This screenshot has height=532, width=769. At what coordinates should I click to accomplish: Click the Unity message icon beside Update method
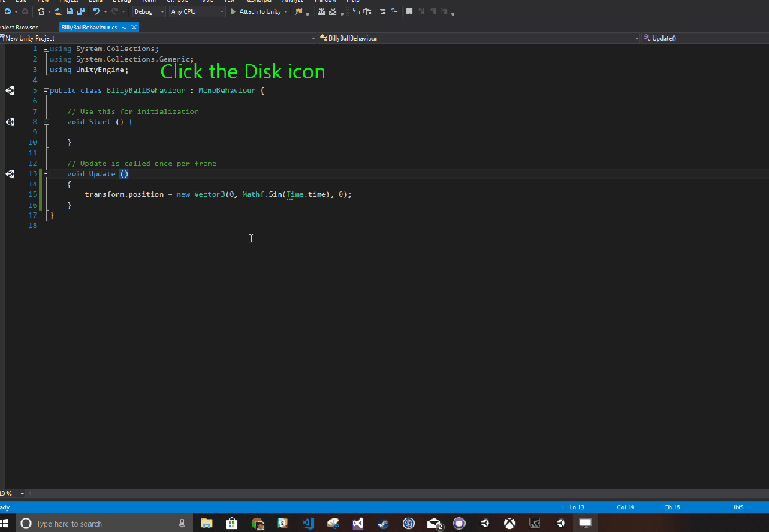[x=11, y=173]
